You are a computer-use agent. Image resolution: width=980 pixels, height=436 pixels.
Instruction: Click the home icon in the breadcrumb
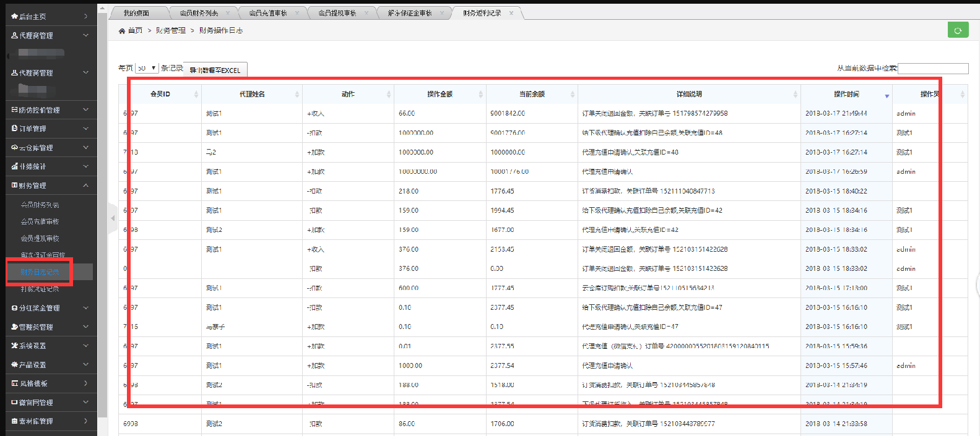(x=122, y=30)
